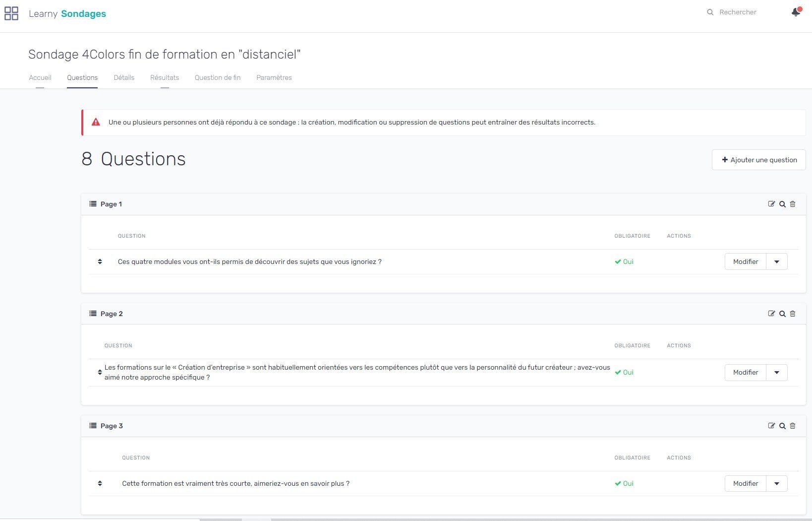
Task: Open the app grid menu icon
Action: pos(11,13)
